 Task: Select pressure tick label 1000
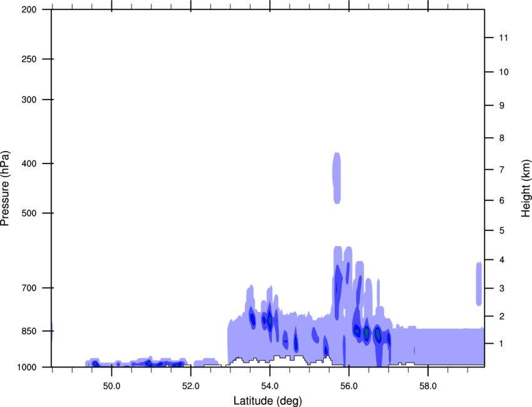point(26,367)
